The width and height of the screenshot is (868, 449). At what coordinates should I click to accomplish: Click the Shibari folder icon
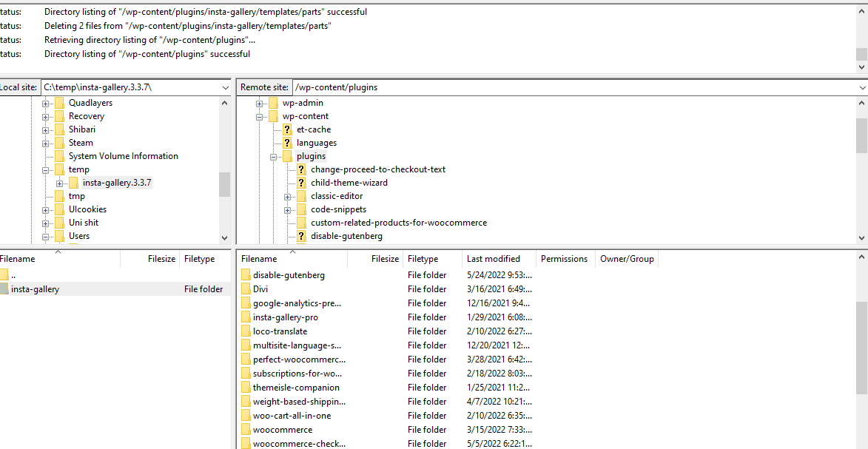[59, 129]
